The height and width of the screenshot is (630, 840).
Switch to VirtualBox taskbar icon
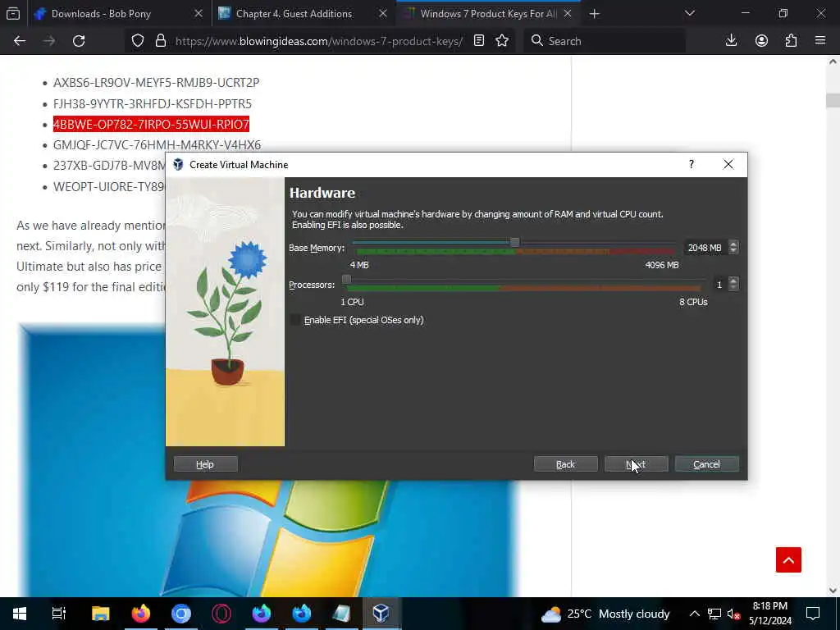(381, 614)
